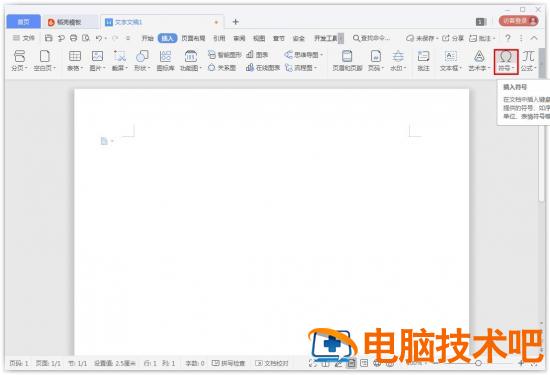The image size is (550, 375).
Task: Expand the 表格 table dropdown
Action: pyautogui.click(x=81, y=68)
